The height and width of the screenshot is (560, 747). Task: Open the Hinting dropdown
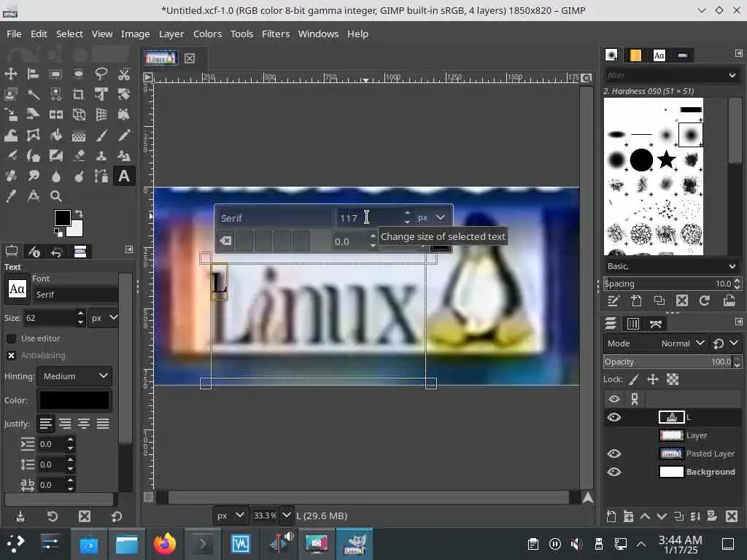pos(75,376)
